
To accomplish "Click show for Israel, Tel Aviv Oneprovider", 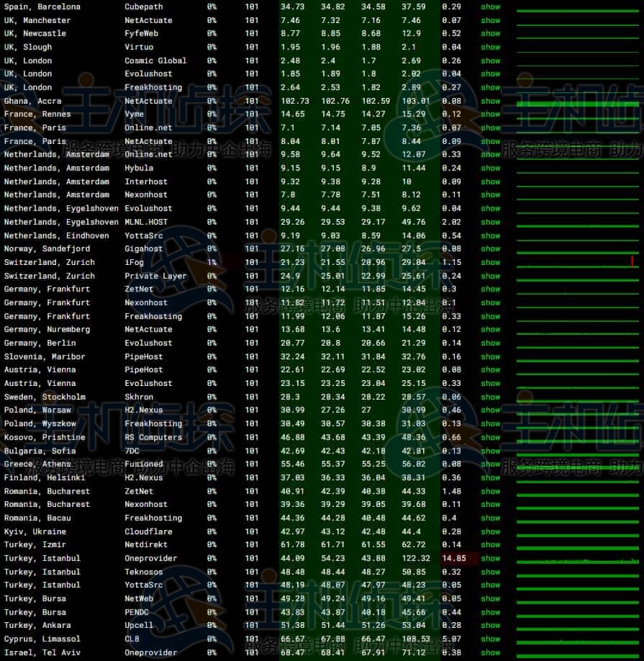I will coord(490,652).
